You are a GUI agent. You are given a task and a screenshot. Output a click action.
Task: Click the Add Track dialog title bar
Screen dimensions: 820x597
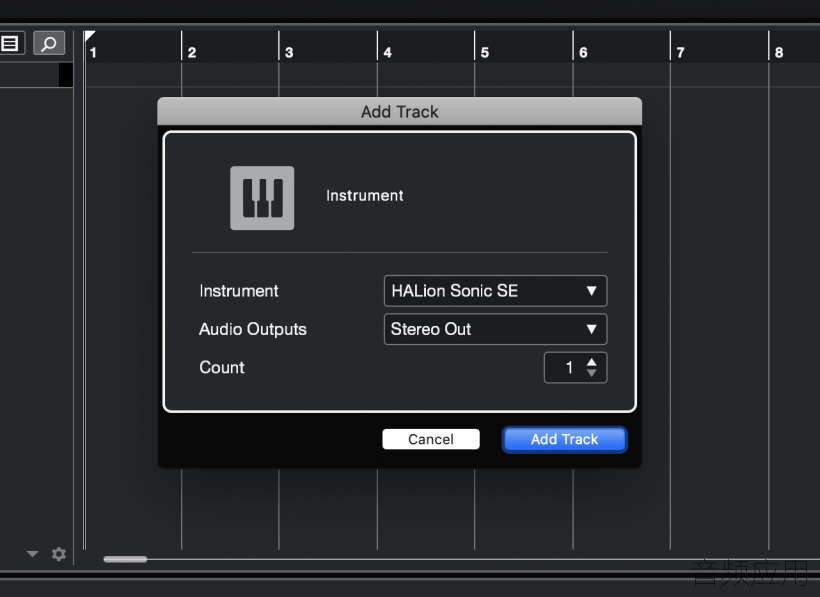(x=400, y=111)
